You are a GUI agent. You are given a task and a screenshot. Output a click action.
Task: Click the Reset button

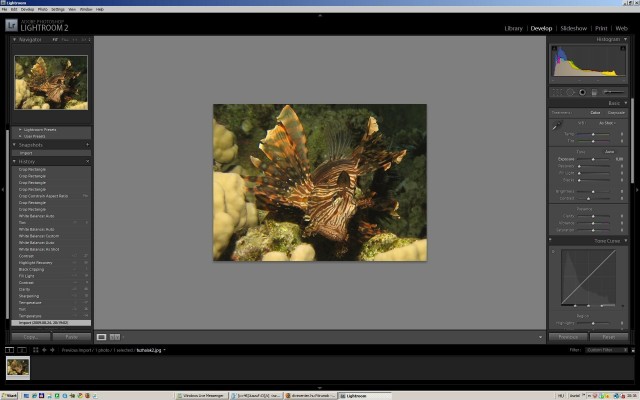coord(608,337)
